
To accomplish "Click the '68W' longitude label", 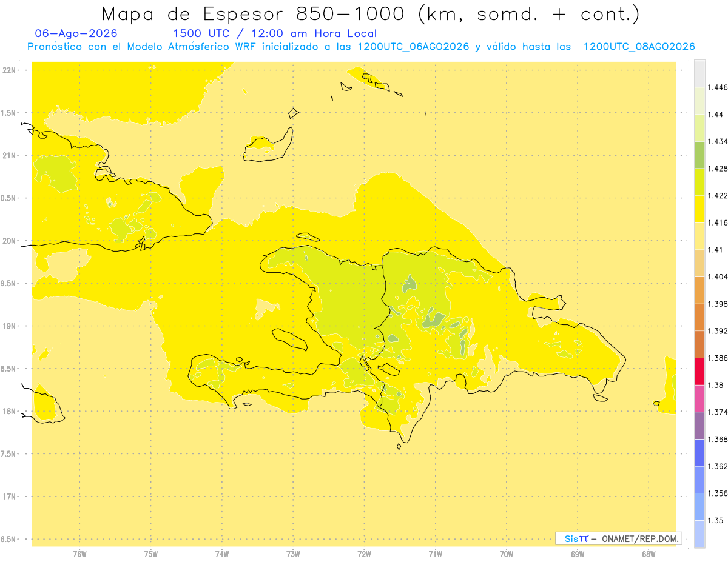I will pos(649,554).
